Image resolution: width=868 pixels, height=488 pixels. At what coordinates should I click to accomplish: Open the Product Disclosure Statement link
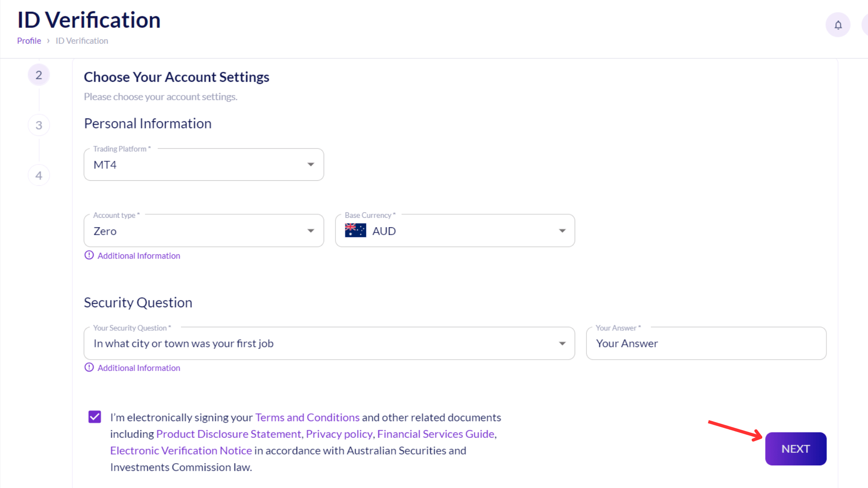tap(229, 434)
